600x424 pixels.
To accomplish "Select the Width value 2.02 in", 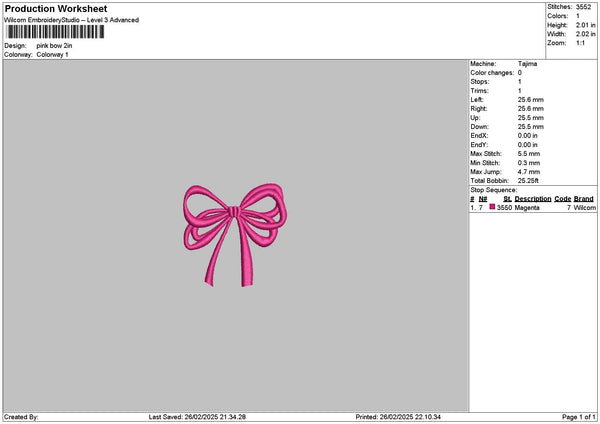I will 585,34.
